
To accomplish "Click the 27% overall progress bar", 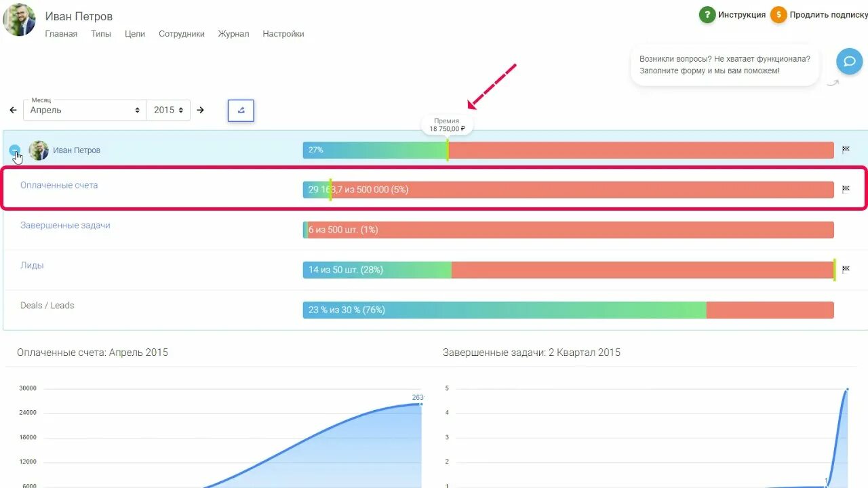I will (x=568, y=150).
